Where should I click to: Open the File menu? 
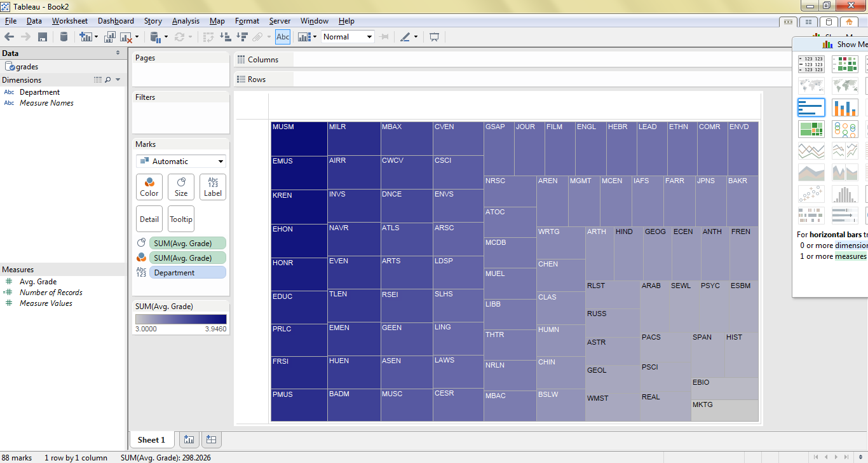point(10,21)
